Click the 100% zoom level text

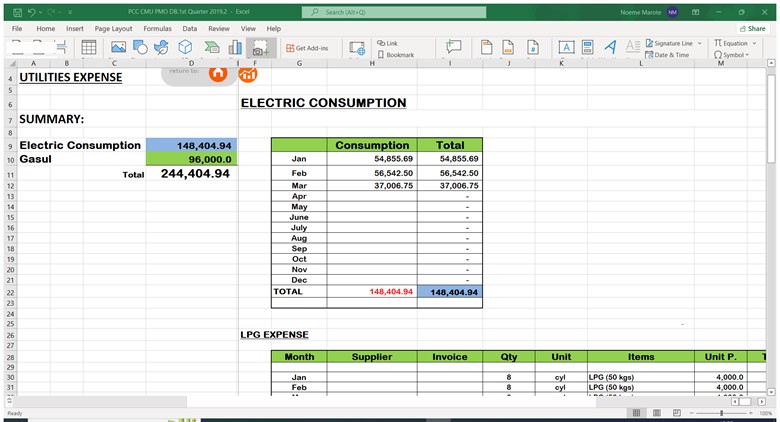(x=766, y=413)
